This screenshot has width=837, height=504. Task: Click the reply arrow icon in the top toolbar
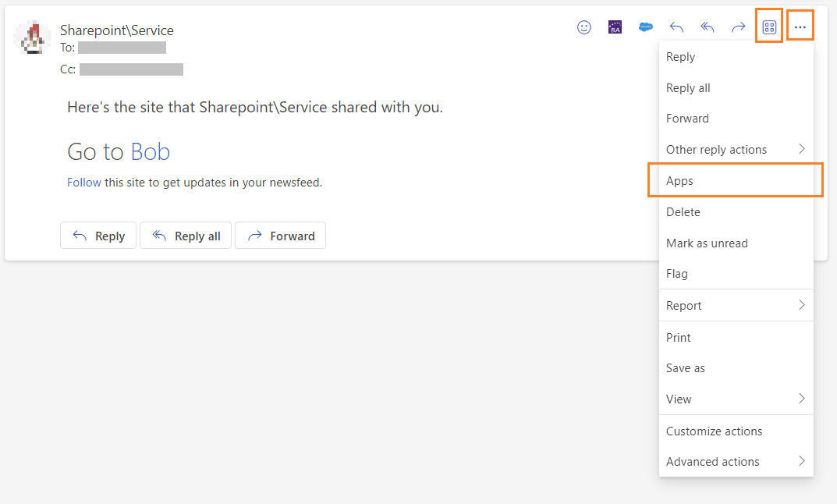[676, 27]
